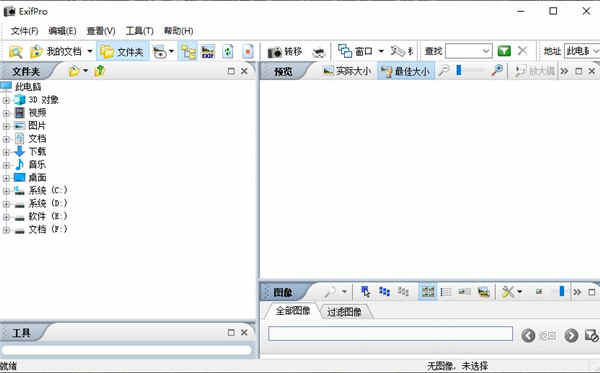Switch to 过滤图像 tab
The width and height of the screenshot is (600, 373).
[x=344, y=312]
